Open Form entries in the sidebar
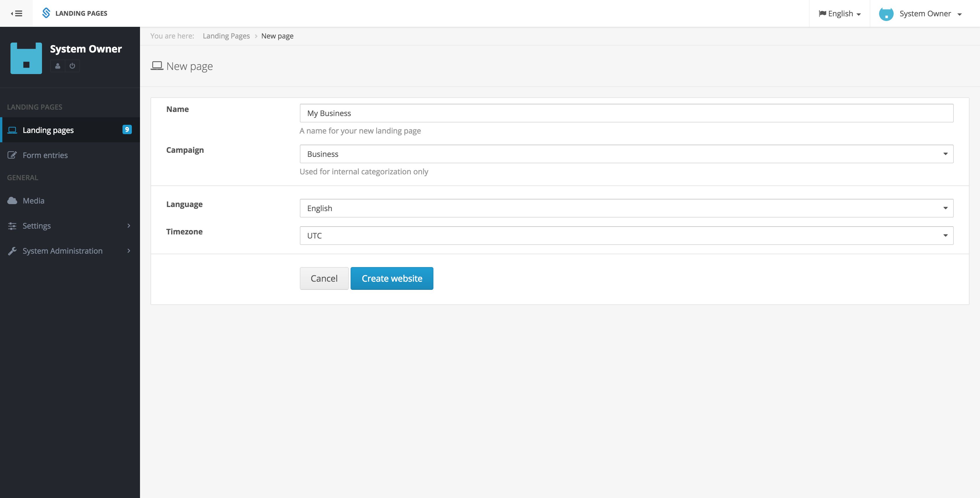The height and width of the screenshot is (498, 980). click(x=45, y=155)
